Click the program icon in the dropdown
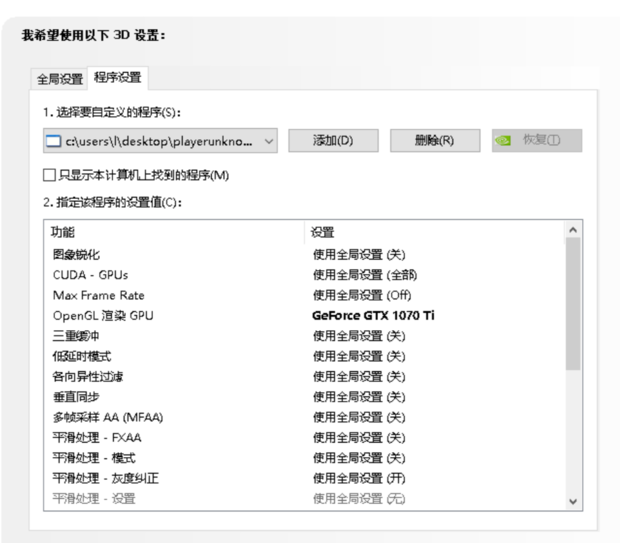 point(53,141)
